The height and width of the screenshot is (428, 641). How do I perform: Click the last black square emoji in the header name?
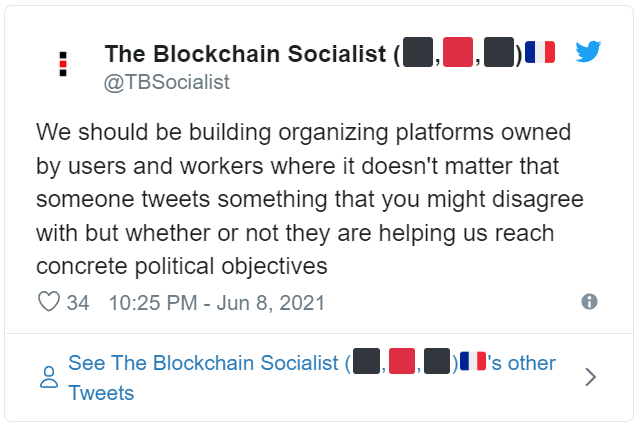(499, 52)
